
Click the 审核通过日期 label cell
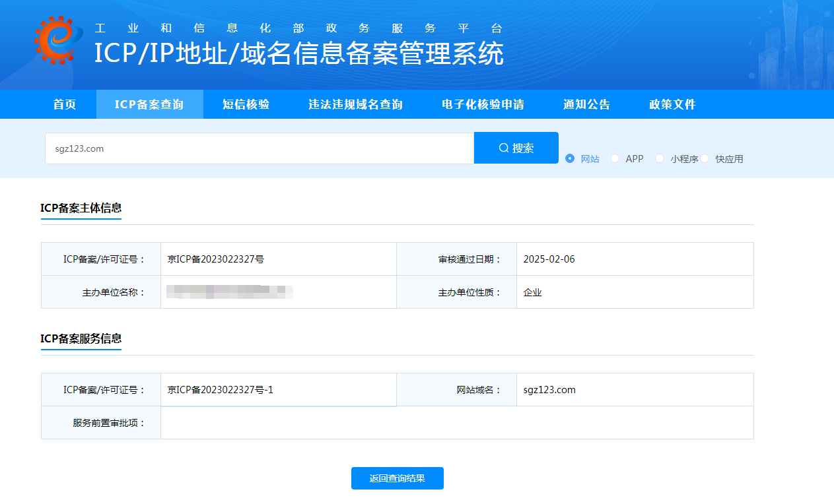pyautogui.click(x=456, y=259)
